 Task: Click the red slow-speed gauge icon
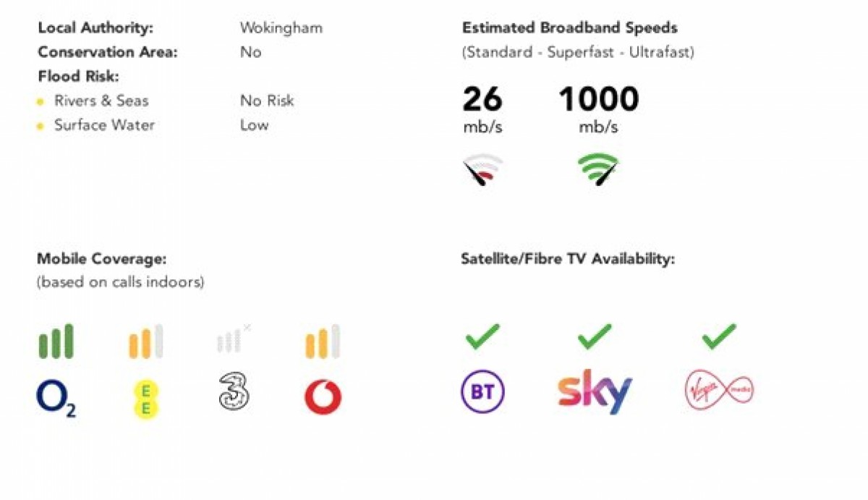[482, 169]
